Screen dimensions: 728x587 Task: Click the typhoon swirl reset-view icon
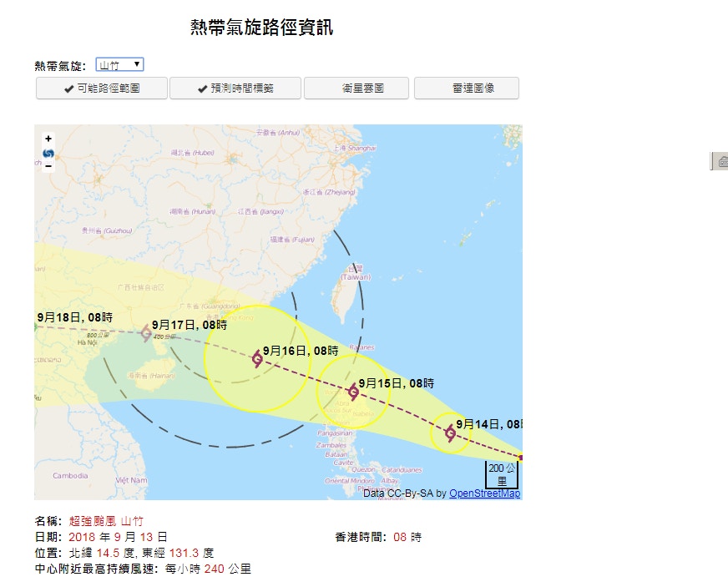(x=48, y=153)
